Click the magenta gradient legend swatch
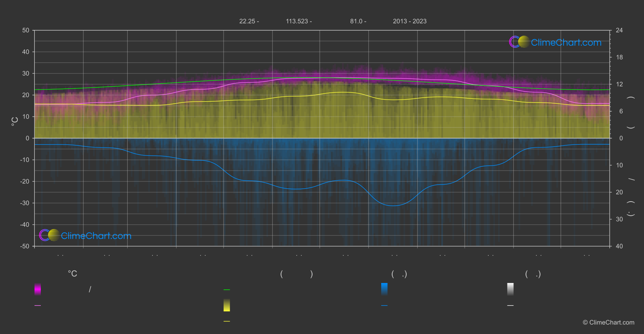Image resolution: width=644 pixels, height=334 pixels. point(38,289)
